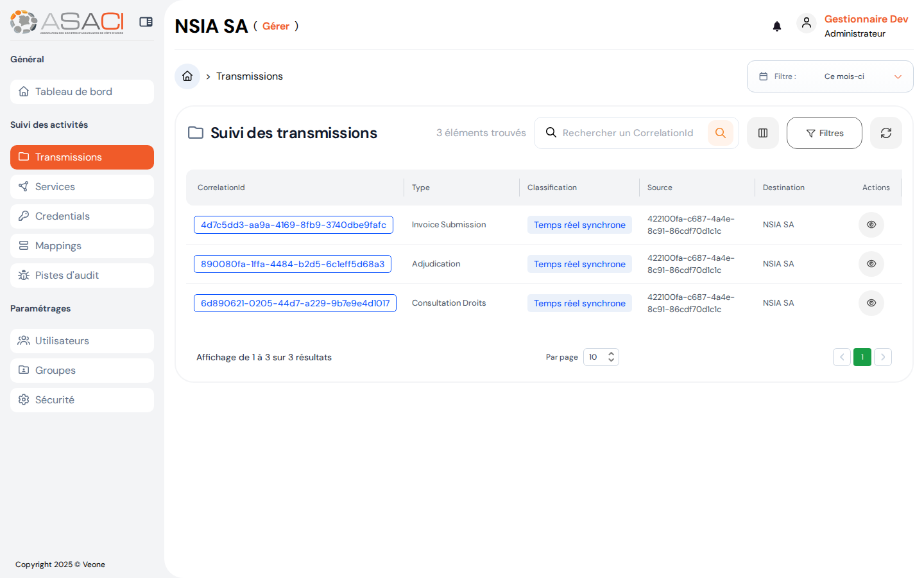Refresh transmissions with the reload icon
Screen dimensions: 924x578
[886, 133]
